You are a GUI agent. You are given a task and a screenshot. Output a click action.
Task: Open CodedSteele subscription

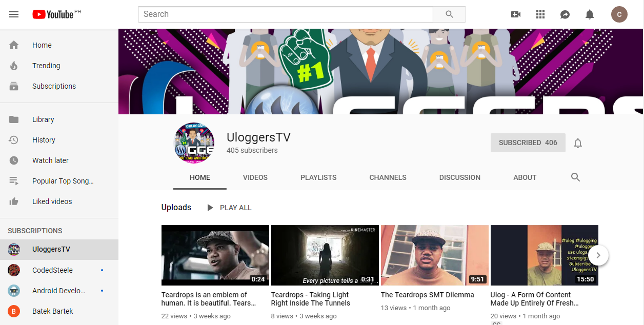click(59, 270)
